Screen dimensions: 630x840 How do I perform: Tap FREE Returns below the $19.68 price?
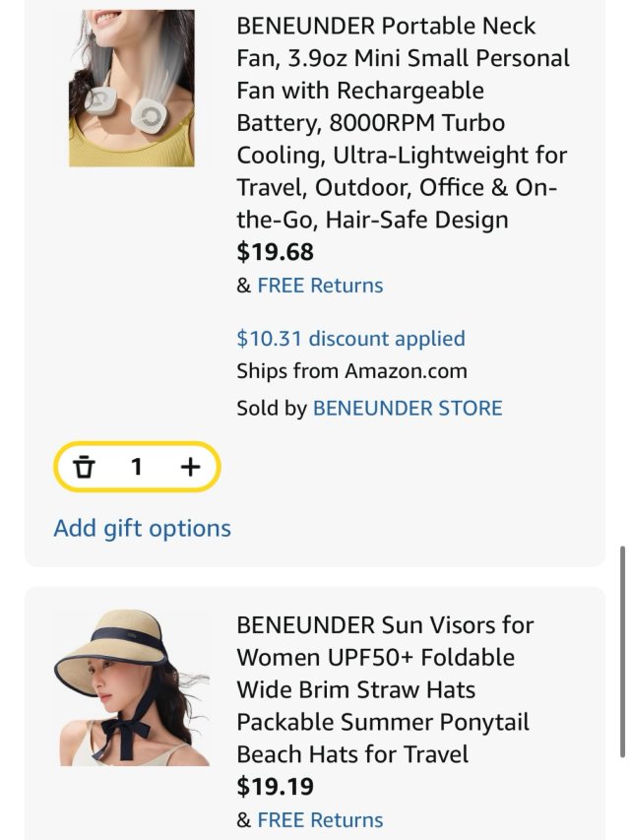pyautogui.click(x=320, y=286)
